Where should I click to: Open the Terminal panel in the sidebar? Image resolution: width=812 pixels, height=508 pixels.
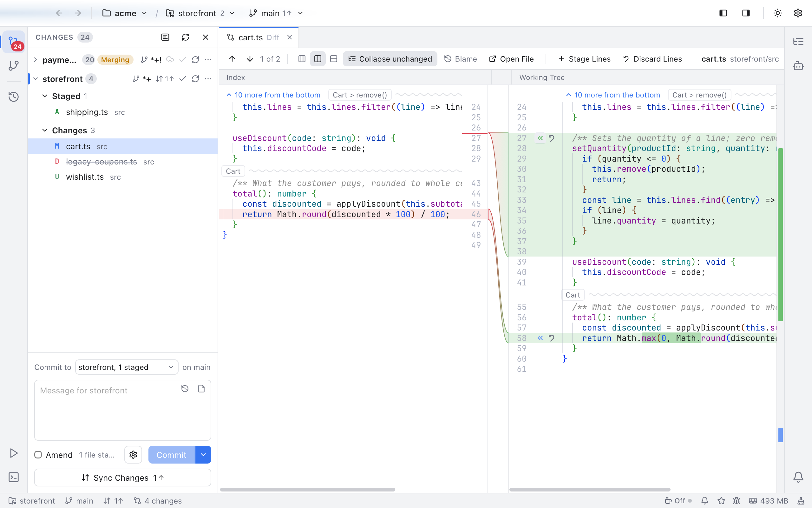click(x=14, y=478)
